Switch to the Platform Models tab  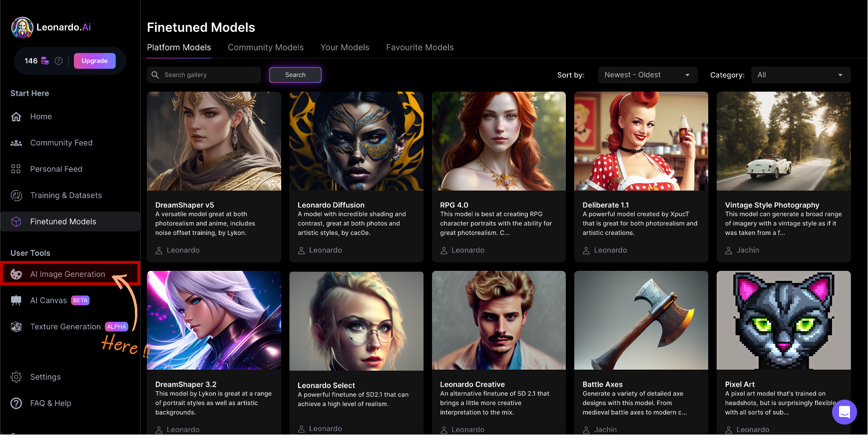pyautogui.click(x=179, y=47)
